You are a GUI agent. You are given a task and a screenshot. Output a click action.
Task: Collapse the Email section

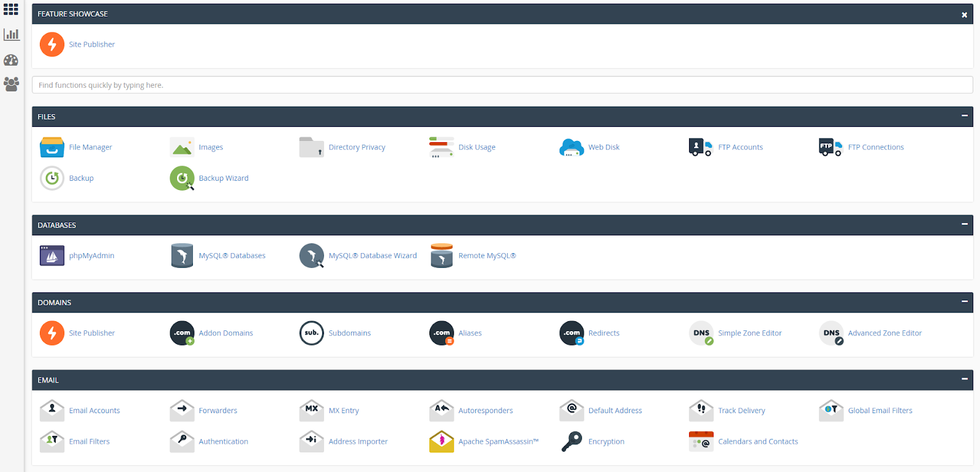tap(965, 379)
